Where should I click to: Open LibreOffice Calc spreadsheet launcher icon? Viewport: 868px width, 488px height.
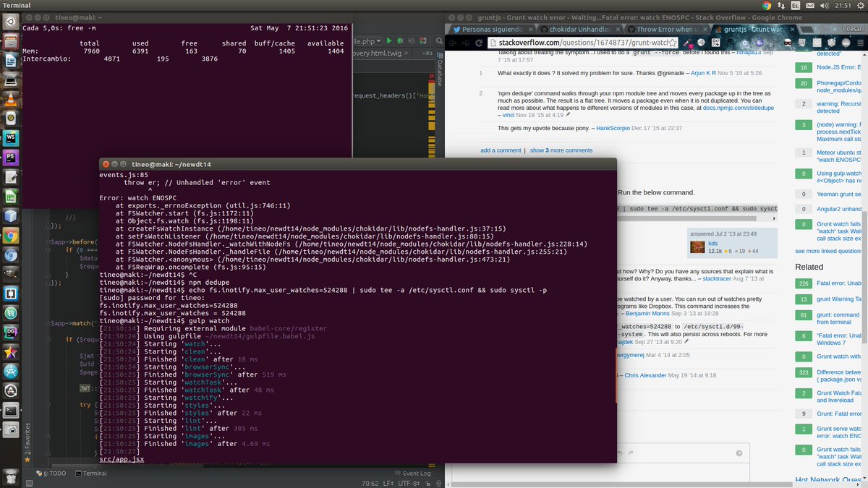point(11,196)
